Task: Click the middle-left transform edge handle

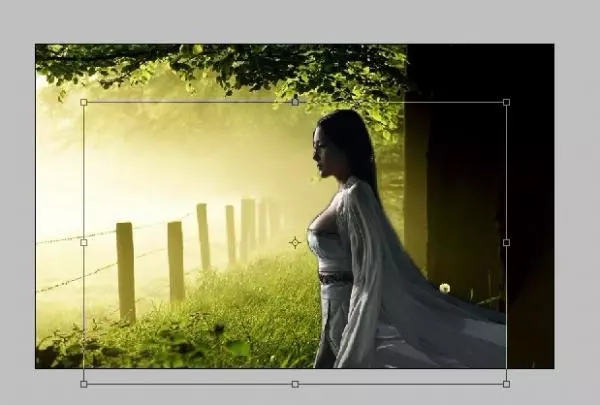Action: coord(83,242)
